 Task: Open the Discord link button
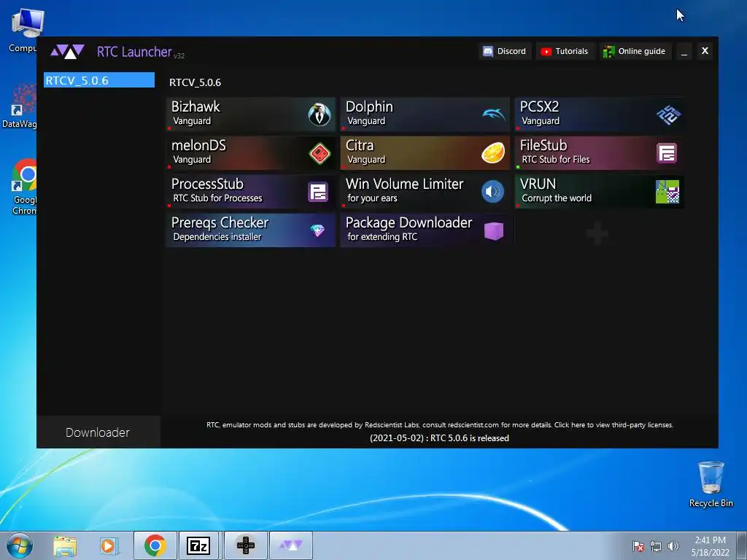tap(505, 52)
